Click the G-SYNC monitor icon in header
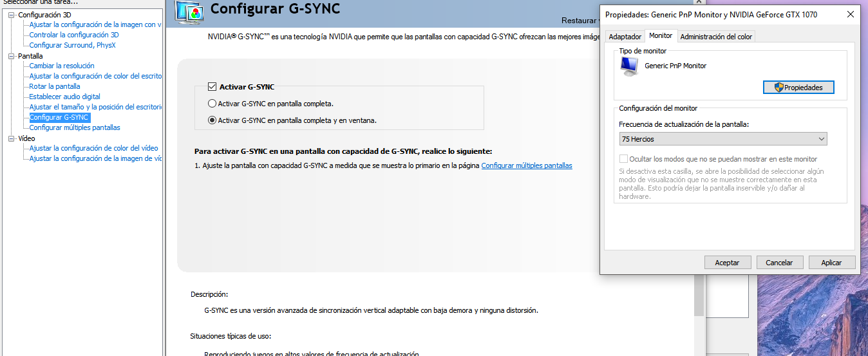The image size is (868, 356). click(189, 12)
